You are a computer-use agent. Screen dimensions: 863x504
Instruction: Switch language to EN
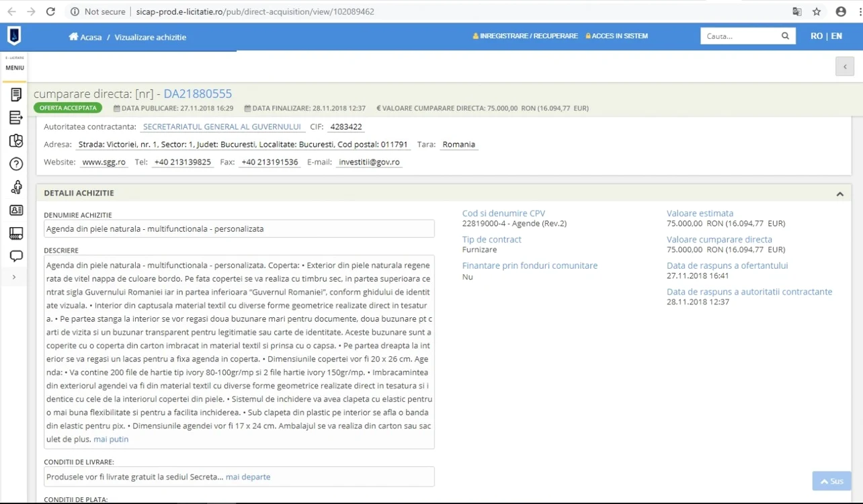click(837, 36)
